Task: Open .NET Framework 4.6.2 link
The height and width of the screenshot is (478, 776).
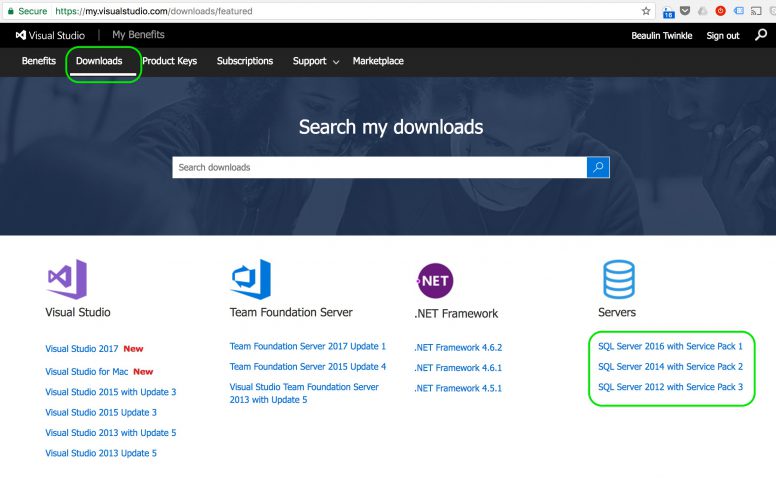Action: tap(458, 347)
